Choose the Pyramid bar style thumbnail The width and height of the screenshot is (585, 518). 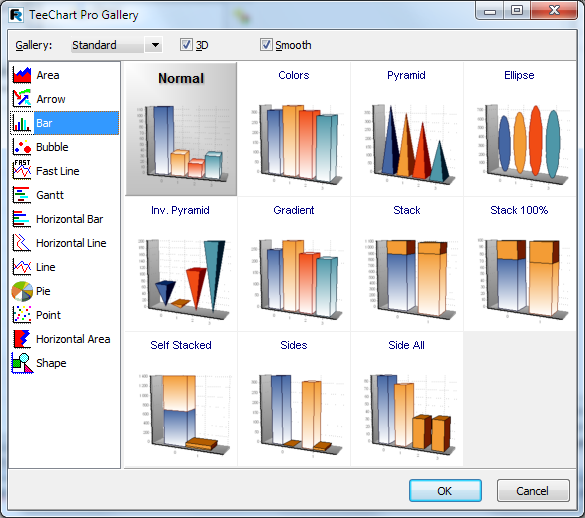tap(407, 129)
